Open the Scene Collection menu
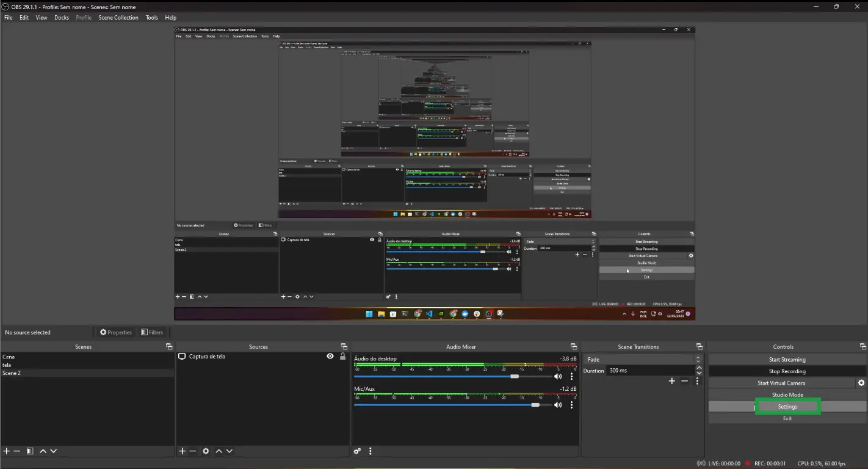Image resolution: width=868 pixels, height=469 pixels. point(118,18)
